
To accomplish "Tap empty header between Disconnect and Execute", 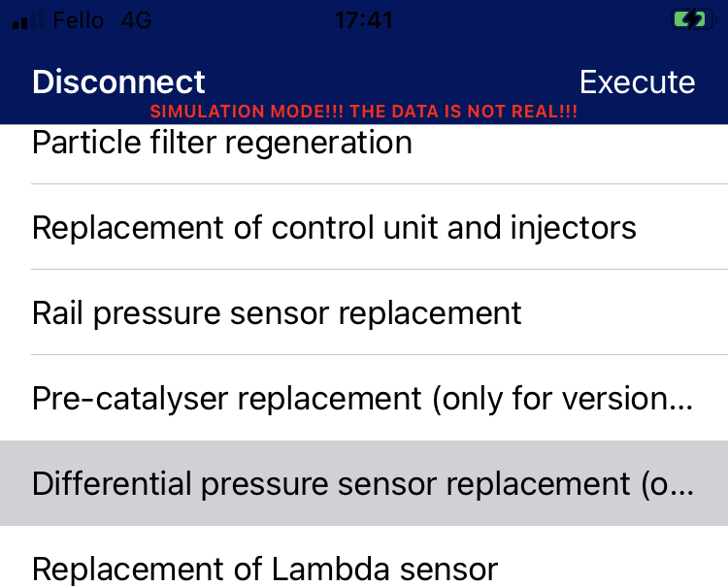I will pos(392,82).
